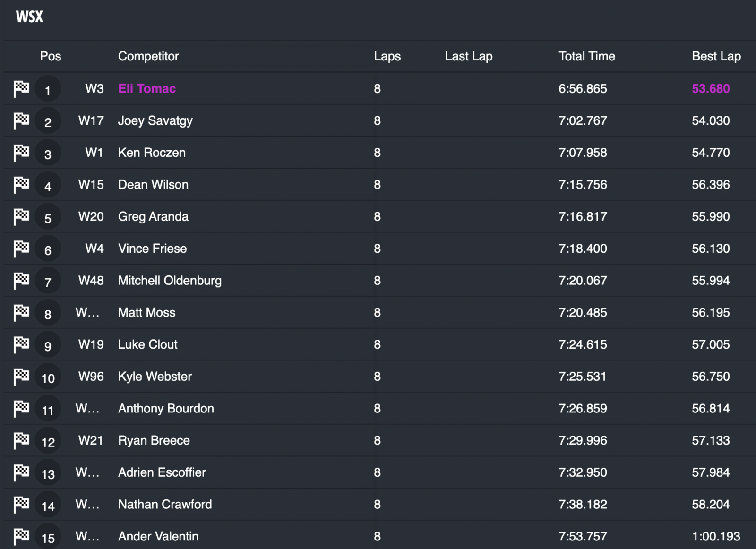
Task: Click the finish flag for Ryan Breece
Action: [21, 440]
